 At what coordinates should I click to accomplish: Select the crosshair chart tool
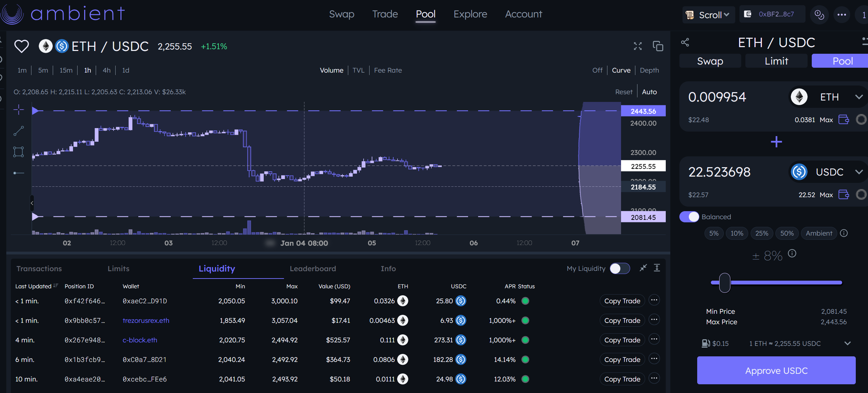(x=19, y=110)
